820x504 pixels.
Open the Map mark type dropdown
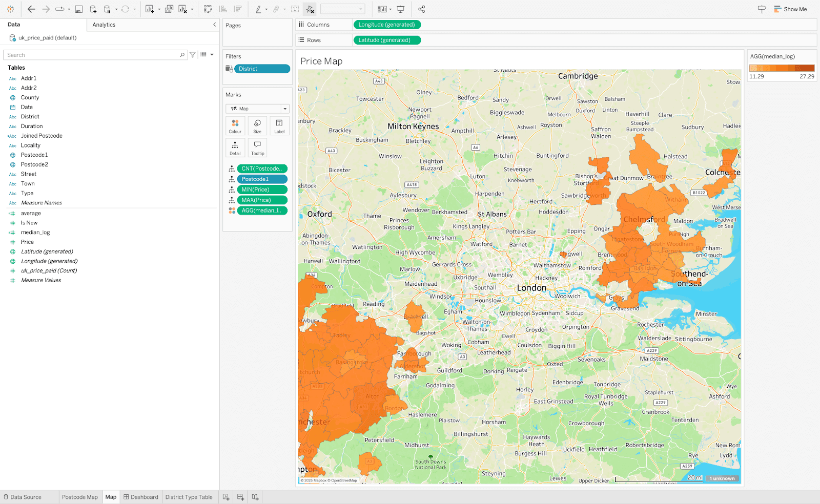pos(257,109)
